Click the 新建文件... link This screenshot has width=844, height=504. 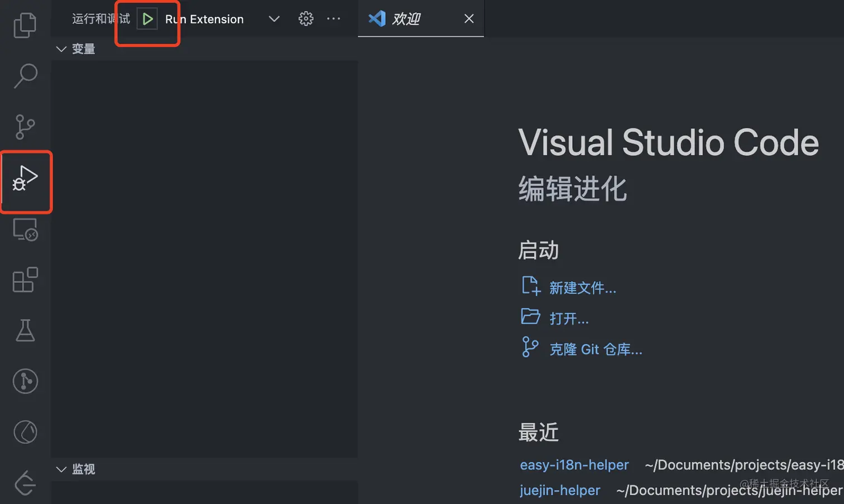(582, 288)
